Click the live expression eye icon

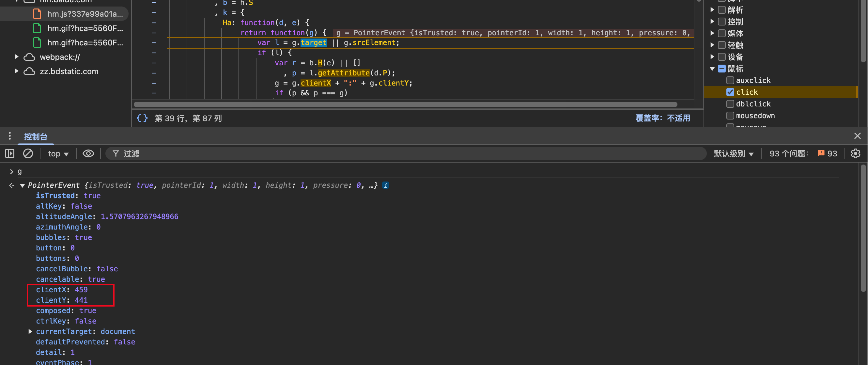[88, 154]
